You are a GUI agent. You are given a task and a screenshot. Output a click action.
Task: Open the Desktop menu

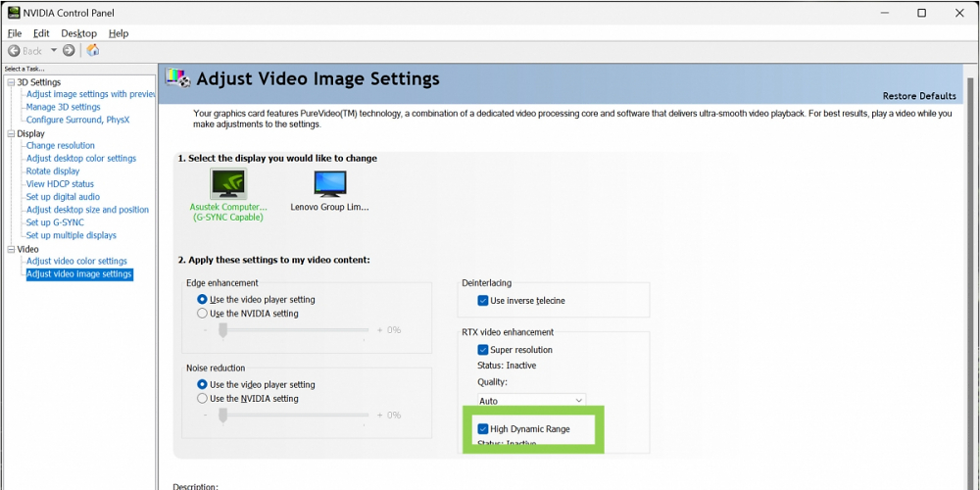point(78,33)
